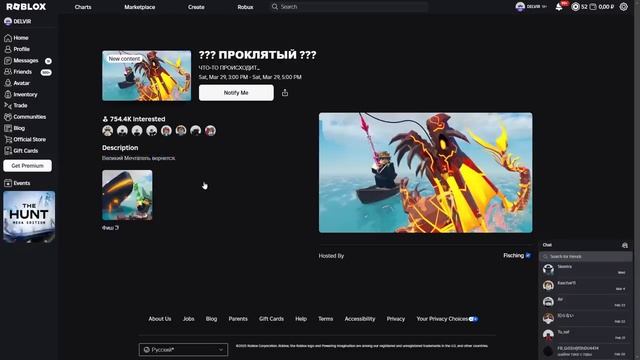The image size is (640, 360).
Task: Click the event thumbnail with New content
Action: tap(147, 76)
